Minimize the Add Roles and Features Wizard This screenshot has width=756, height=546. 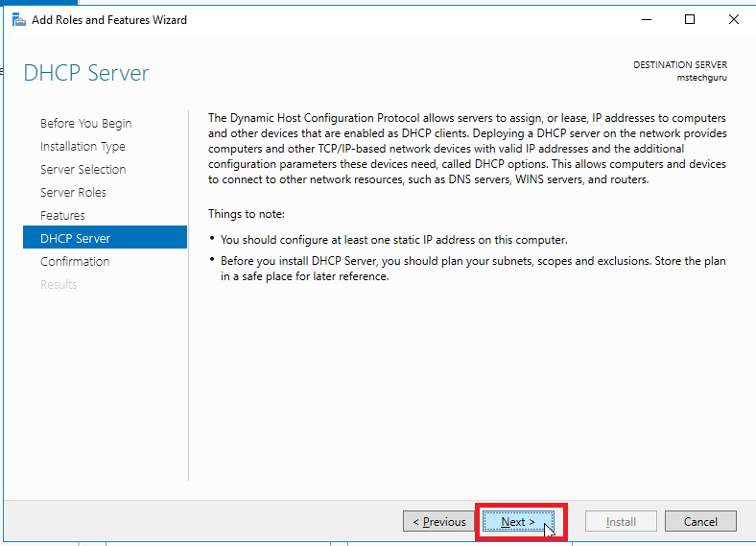tap(647, 20)
